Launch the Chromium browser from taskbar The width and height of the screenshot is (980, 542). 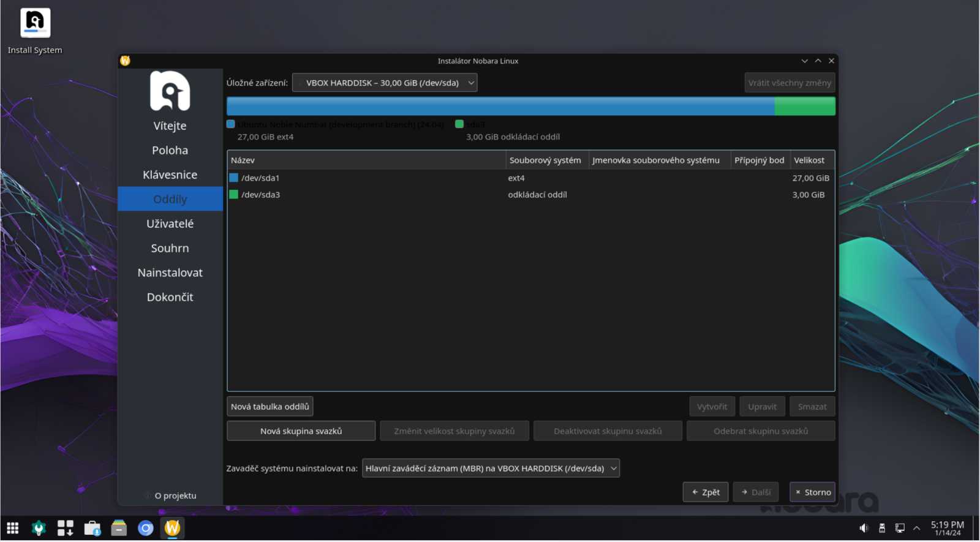[146, 528]
